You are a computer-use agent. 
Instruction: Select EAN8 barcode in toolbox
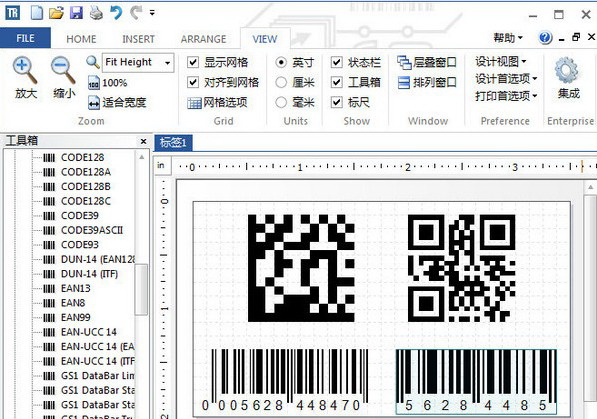[x=73, y=303]
